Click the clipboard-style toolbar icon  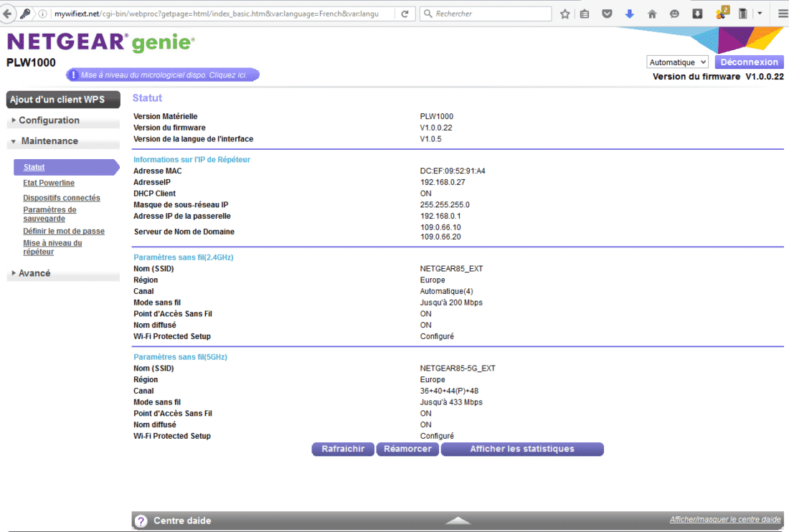(742, 14)
